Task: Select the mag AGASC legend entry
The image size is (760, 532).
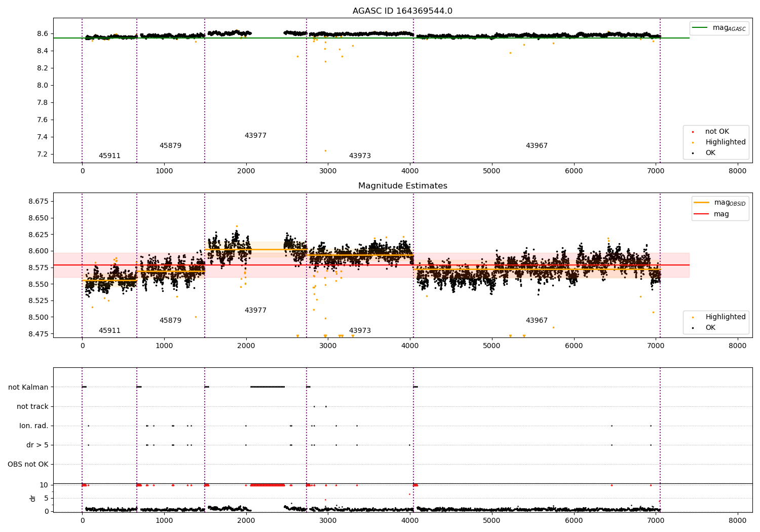Action: pos(719,28)
